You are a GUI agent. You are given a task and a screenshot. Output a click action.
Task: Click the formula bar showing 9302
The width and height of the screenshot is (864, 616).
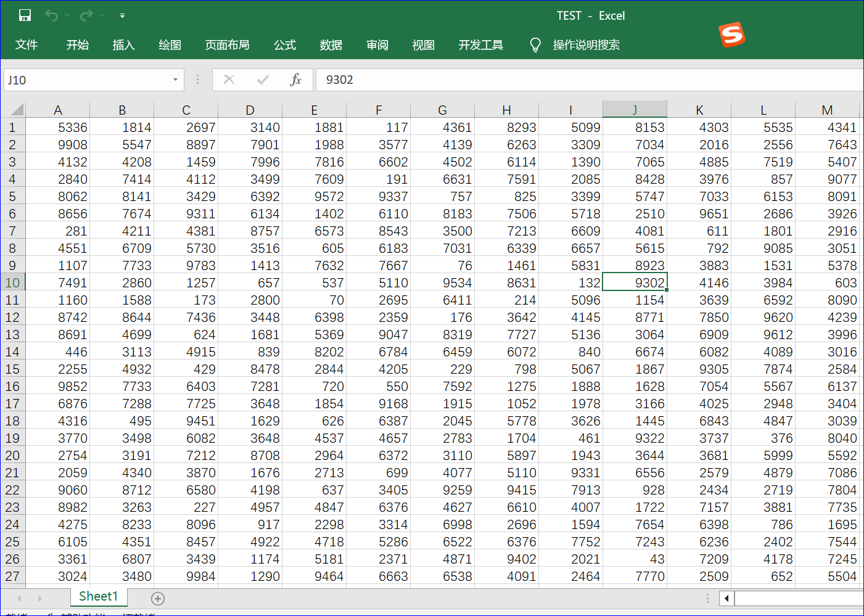[x=589, y=80]
